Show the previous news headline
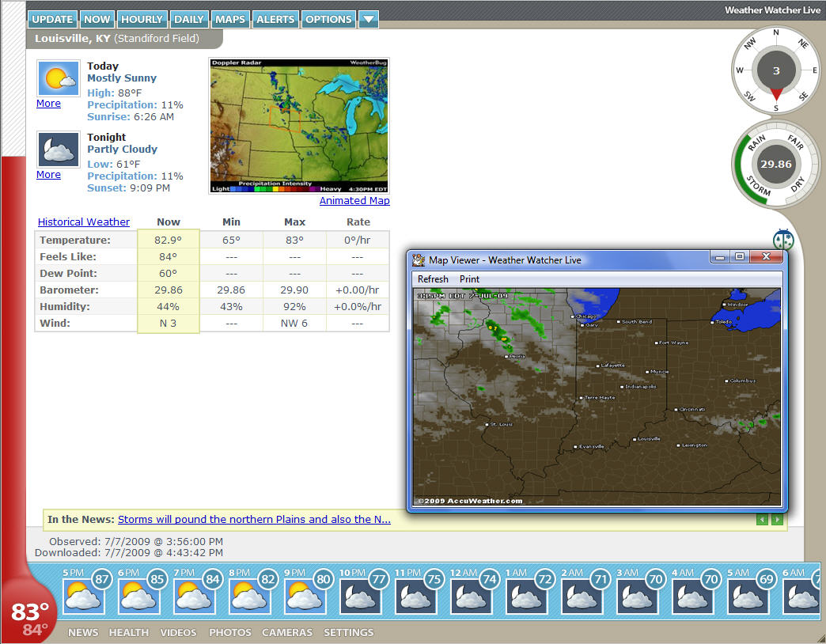The height and width of the screenshot is (644, 826). coord(763,520)
